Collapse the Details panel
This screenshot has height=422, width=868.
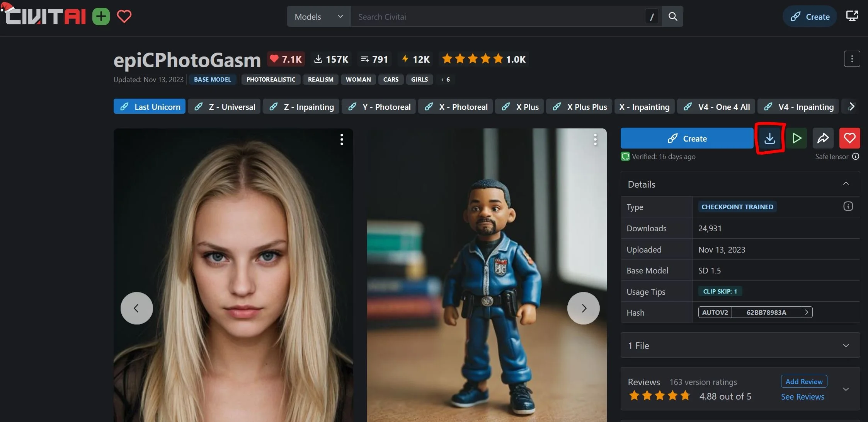click(846, 184)
